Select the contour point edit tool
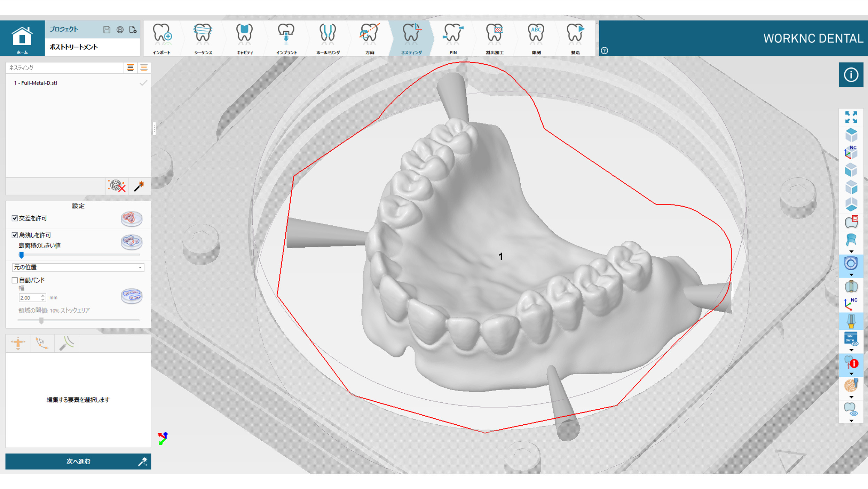 [42, 343]
